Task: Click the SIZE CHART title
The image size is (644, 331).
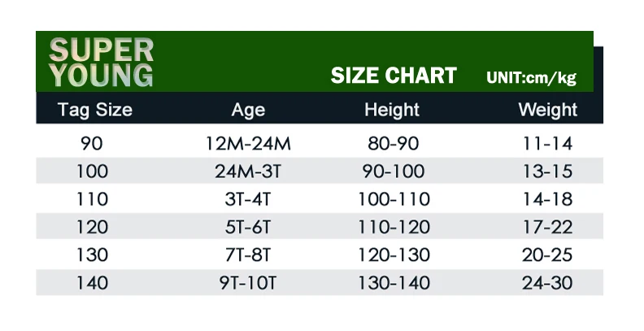Action: [x=394, y=76]
